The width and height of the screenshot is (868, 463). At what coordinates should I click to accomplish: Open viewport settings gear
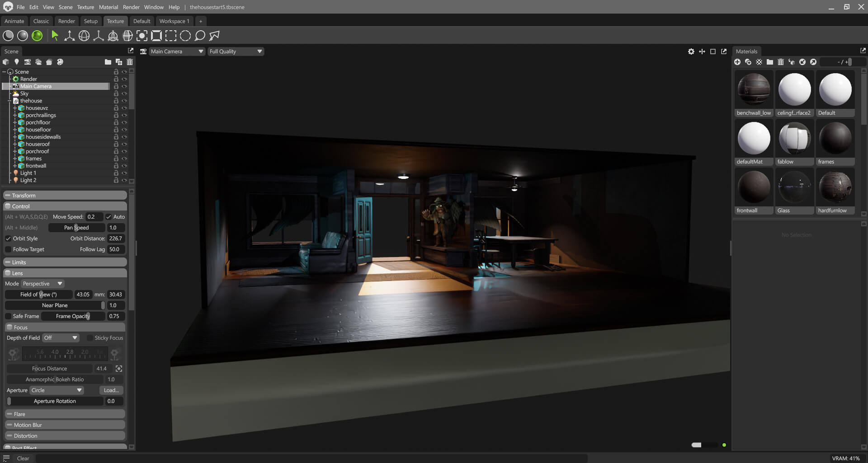691,51
